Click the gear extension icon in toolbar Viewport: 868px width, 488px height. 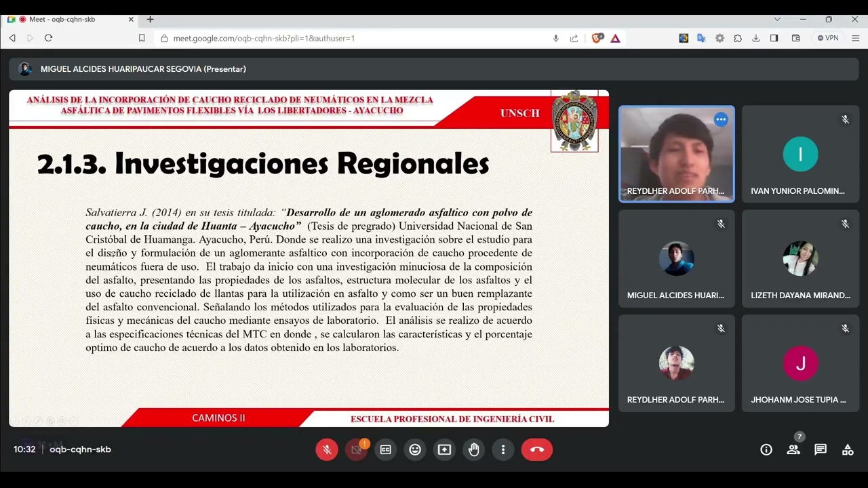[719, 38]
